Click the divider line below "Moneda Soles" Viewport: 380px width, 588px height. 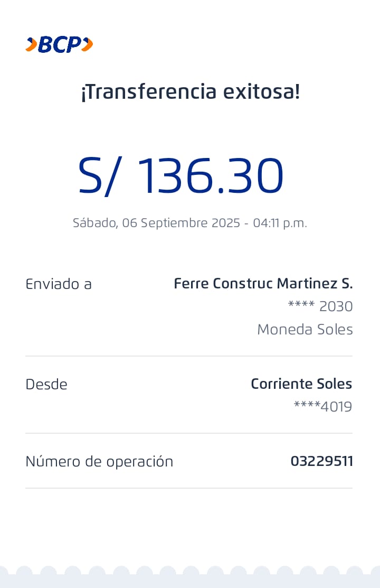tap(189, 356)
